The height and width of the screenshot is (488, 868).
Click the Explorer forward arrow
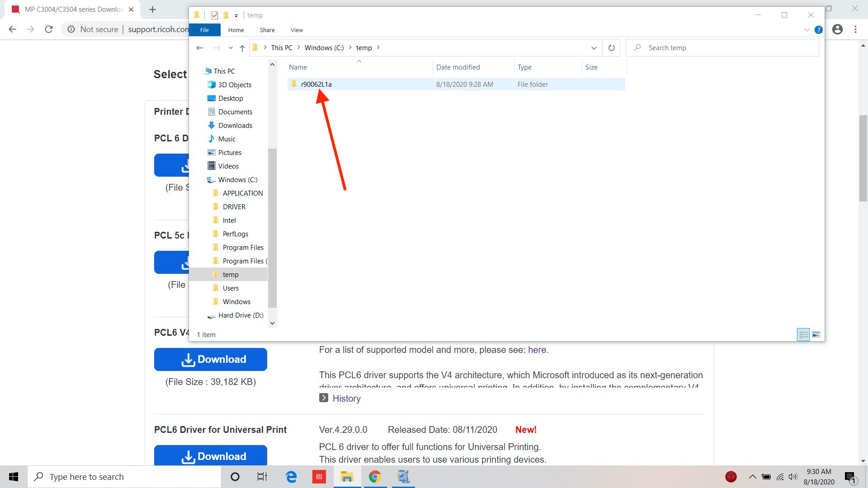[x=217, y=48]
